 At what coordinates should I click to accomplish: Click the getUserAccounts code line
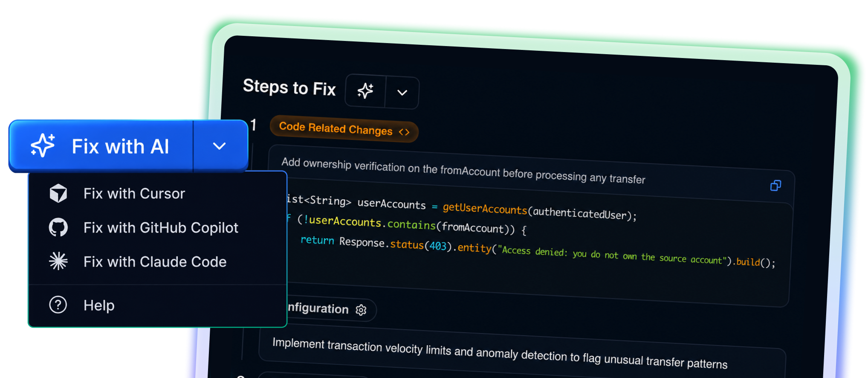[x=462, y=208]
